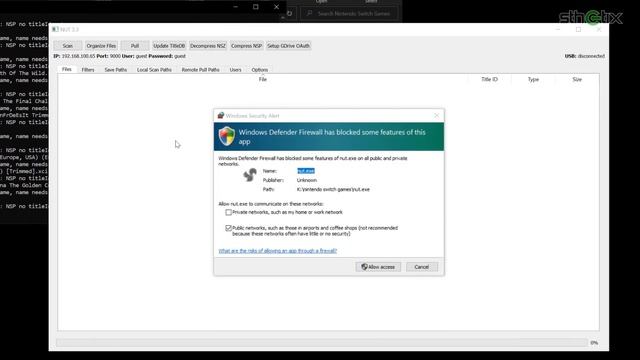Viewport: 640px width, 360px height.
Task: Uncheck the Public networks checkbox
Action: [229, 228]
